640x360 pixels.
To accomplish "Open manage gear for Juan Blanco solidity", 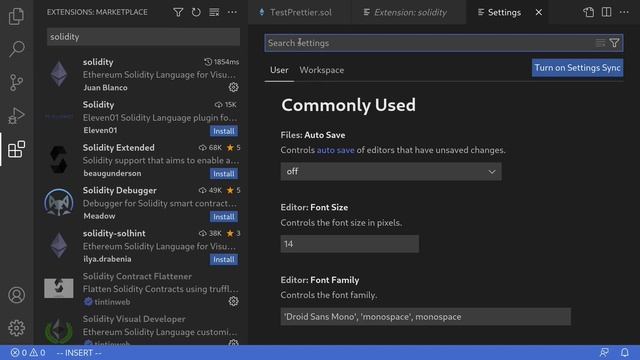I will click(233, 87).
